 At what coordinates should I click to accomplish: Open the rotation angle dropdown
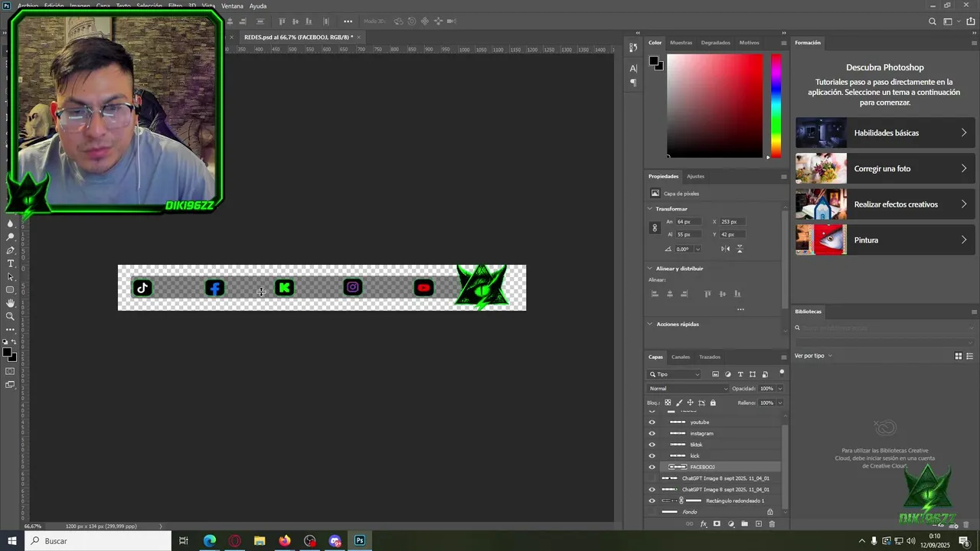(697, 249)
